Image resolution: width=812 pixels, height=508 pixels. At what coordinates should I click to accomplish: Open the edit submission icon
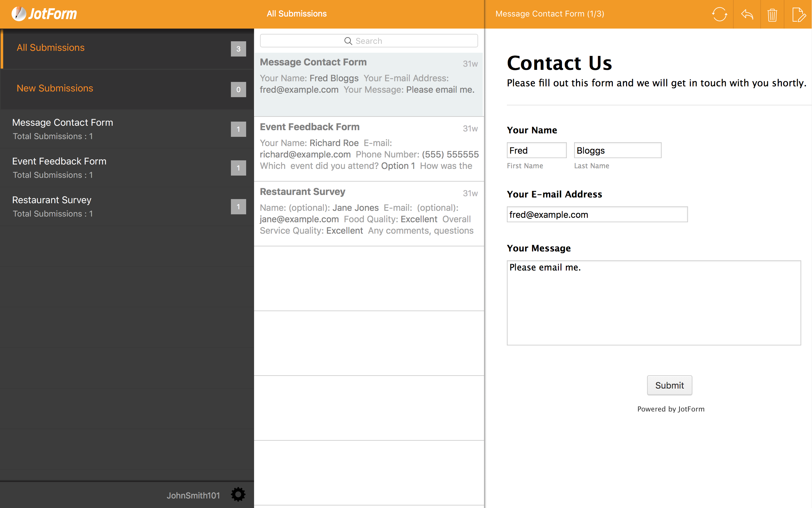point(799,15)
